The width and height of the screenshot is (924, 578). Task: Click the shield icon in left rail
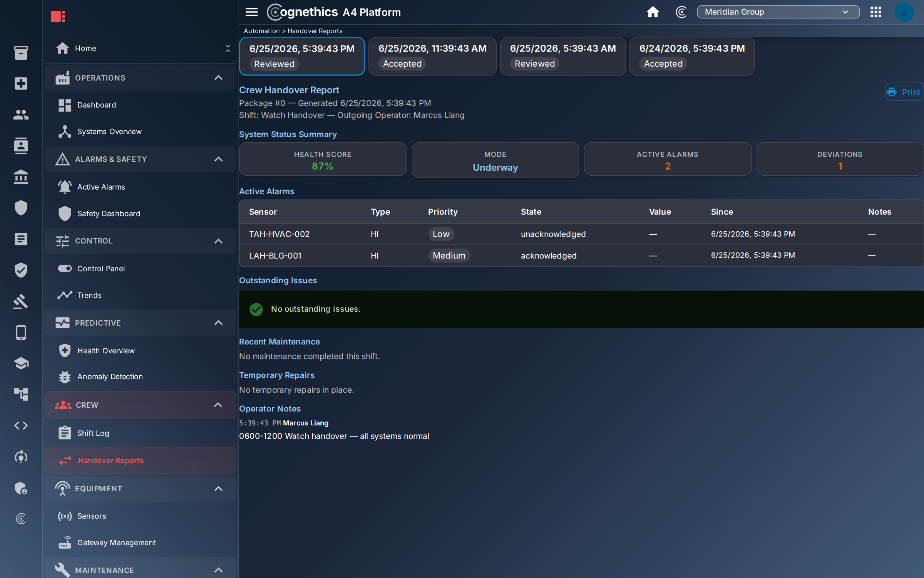(x=21, y=208)
